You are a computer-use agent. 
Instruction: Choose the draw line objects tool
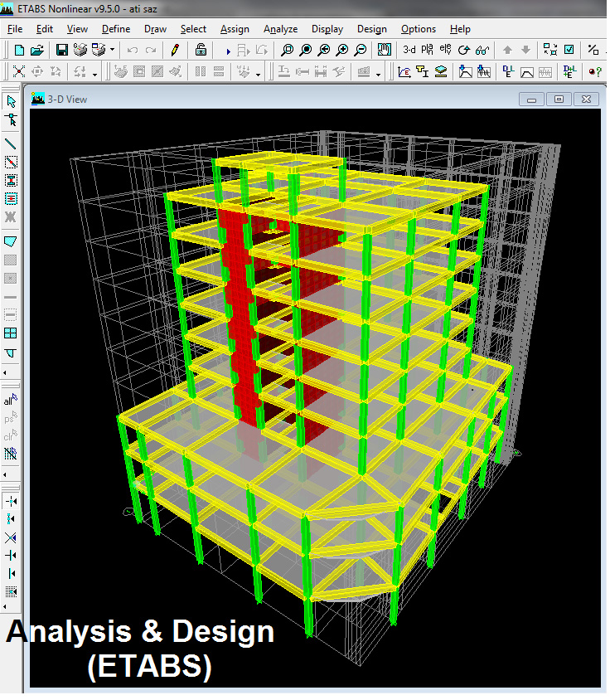pyautogui.click(x=11, y=143)
